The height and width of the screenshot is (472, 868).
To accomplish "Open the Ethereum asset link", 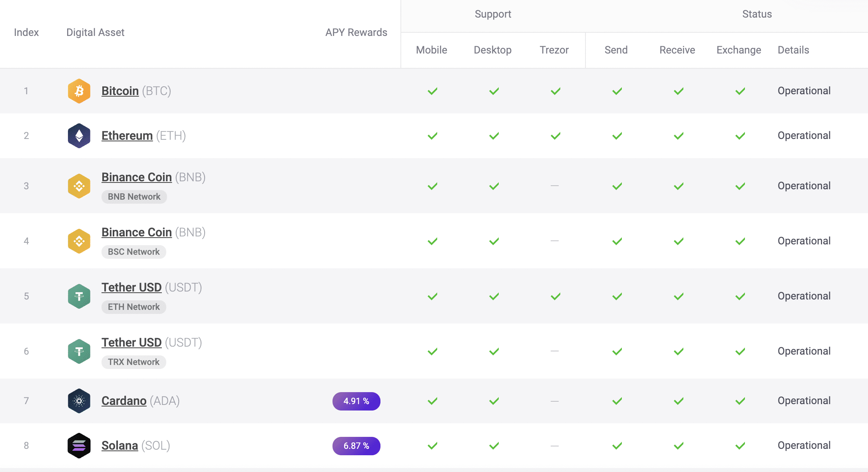I will [127, 136].
